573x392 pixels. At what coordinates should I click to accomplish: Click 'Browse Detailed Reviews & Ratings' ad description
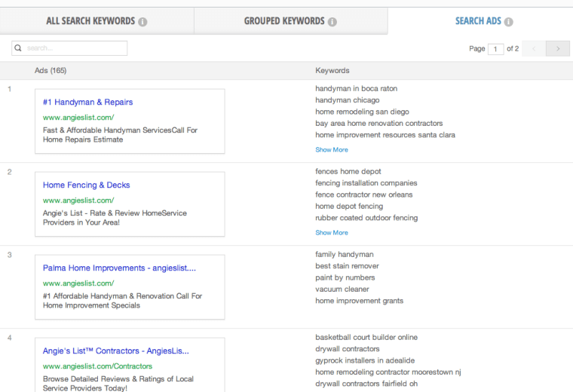pyautogui.click(x=118, y=383)
